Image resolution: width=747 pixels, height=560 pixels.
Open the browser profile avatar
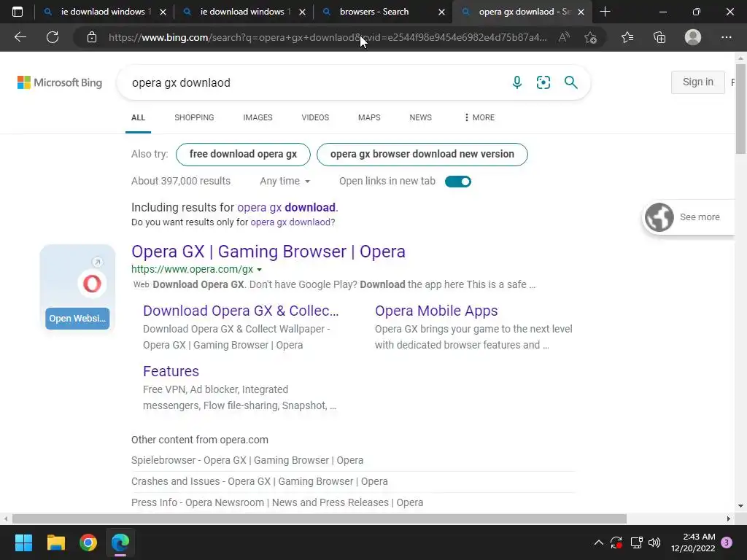point(693,37)
